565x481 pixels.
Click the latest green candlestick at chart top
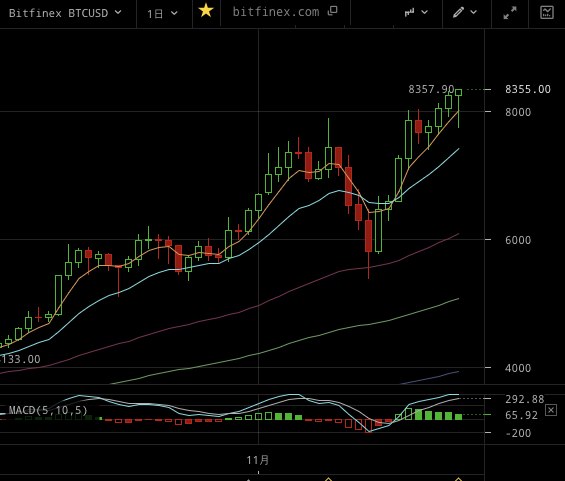(459, 93)
